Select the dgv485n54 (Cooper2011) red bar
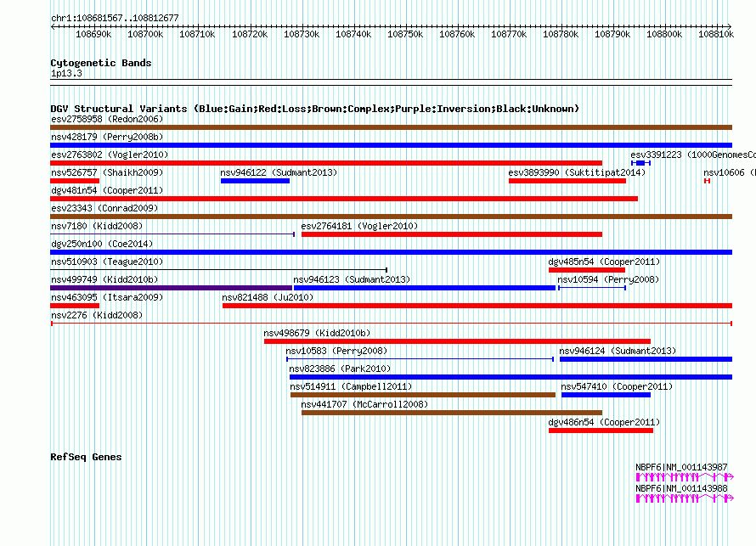This screenshot has height=546, width=756. (587, 270)
